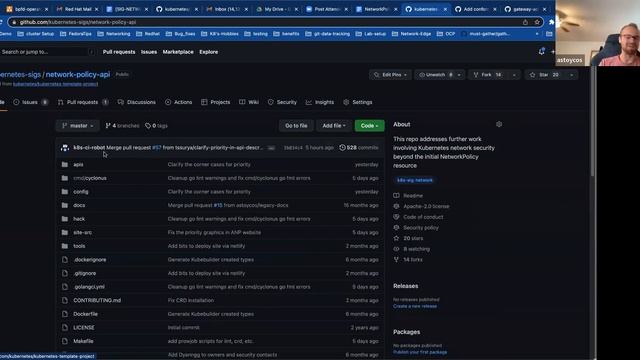
Task: Click the stars icon in About
Action: pyautogui.click(x=396, y=238)
